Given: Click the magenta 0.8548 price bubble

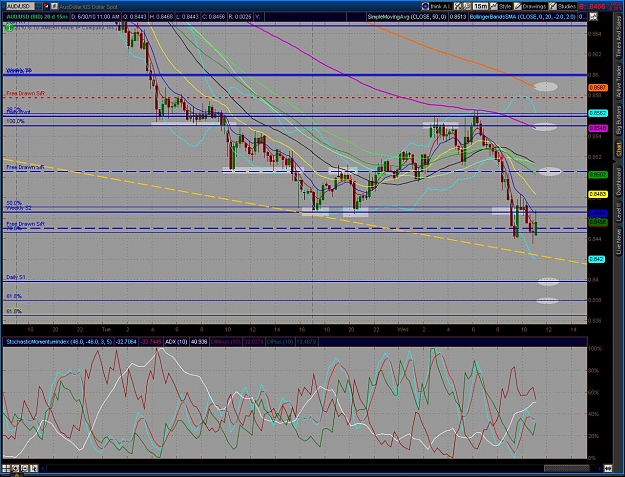Looking at the screenshot, I should point(598,128).
